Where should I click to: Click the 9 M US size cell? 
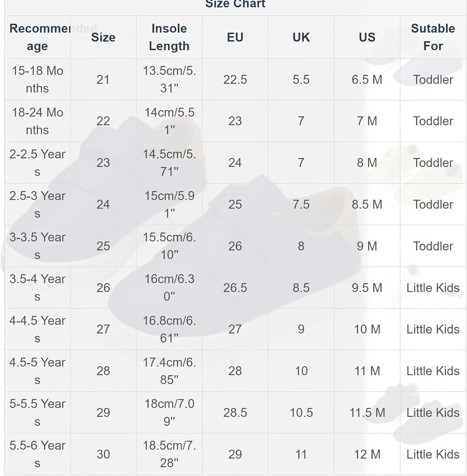pyautogui.click(x=367, y=246)
